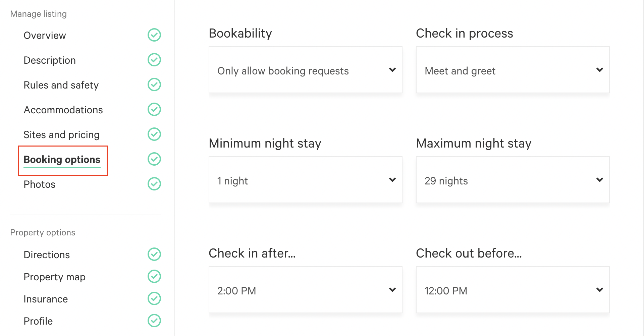The image size is (644, 336).
Task: Click the green checkmark next to Photos
Action: click(x=154, y=184)
